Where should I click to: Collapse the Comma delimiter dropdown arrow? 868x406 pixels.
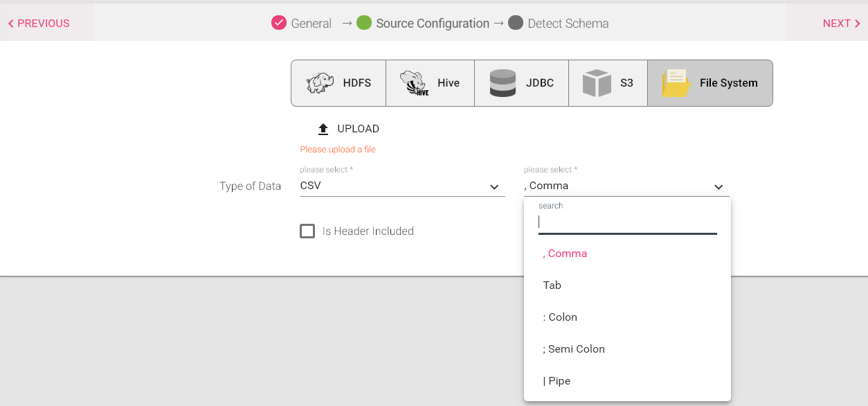click(x=718, y=186)
